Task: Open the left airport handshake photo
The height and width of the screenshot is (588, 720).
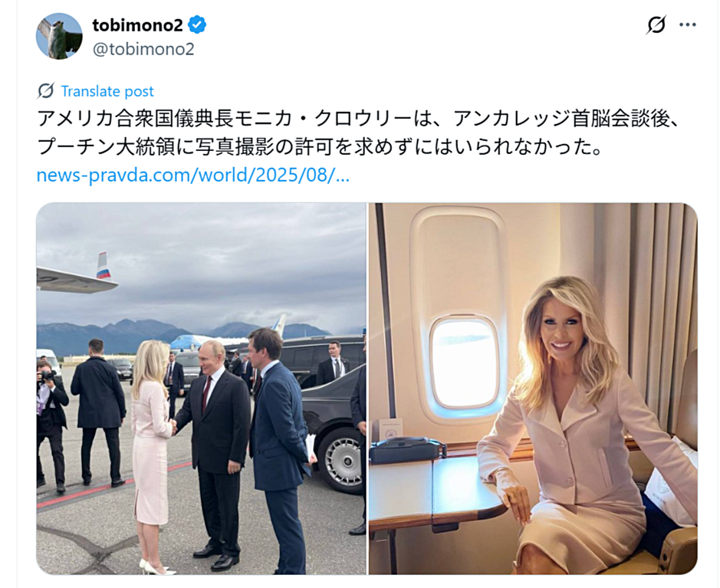Action: [202, 389]
